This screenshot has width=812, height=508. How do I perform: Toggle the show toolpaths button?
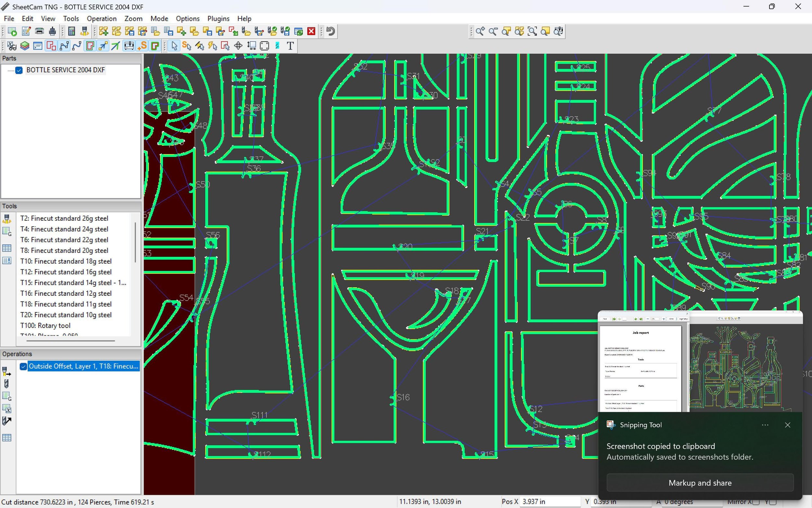pos(90,46)
